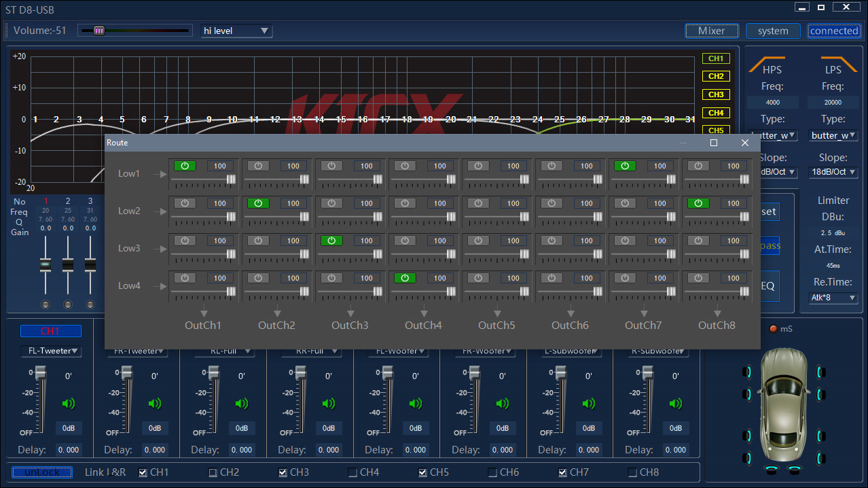
Task: Open the system tab
Action: coord(773,31)
